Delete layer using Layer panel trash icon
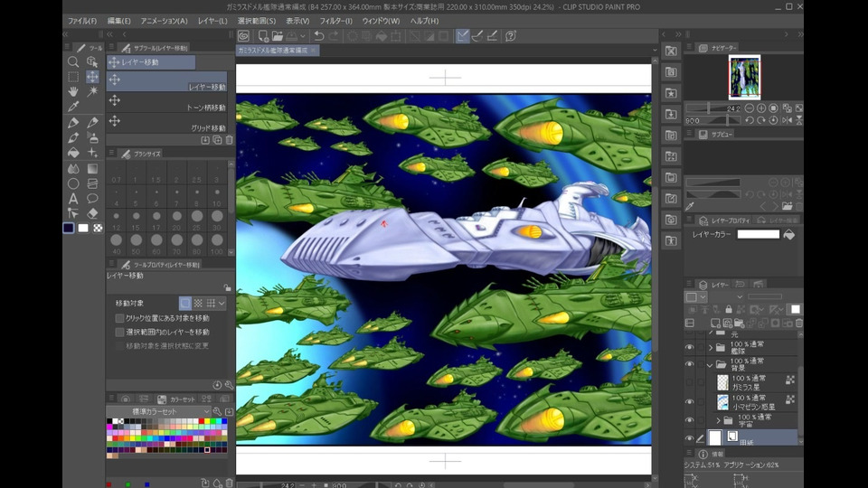The width and height of the screenshot is (868, 488). coord(798,323)
